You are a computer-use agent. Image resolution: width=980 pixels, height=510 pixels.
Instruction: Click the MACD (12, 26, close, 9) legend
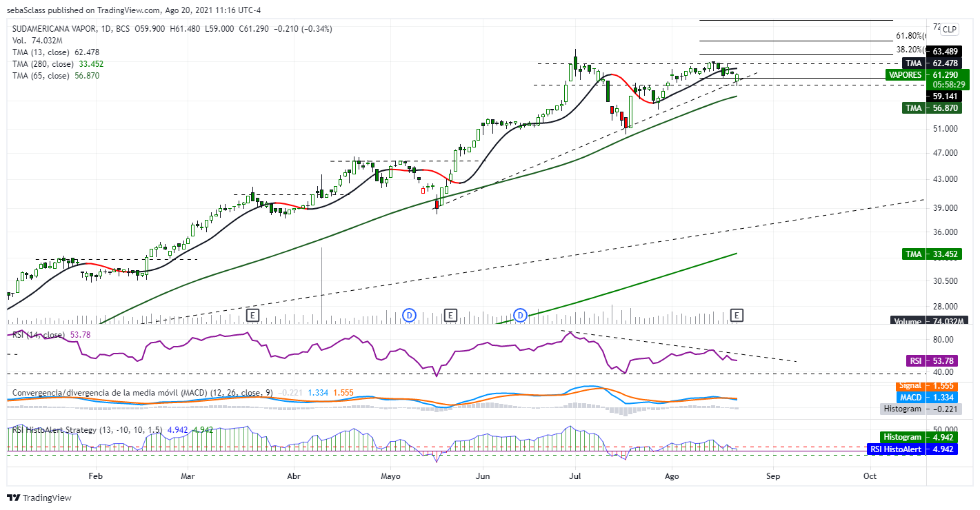coord(143,393)
